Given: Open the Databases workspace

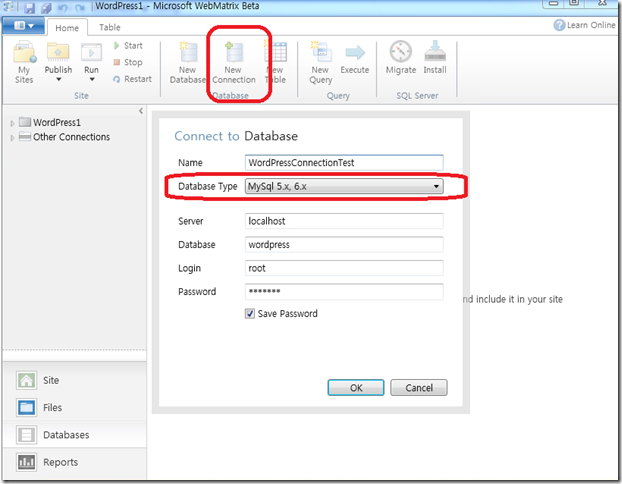Looking at the screenshot, I should click(75, 435).
